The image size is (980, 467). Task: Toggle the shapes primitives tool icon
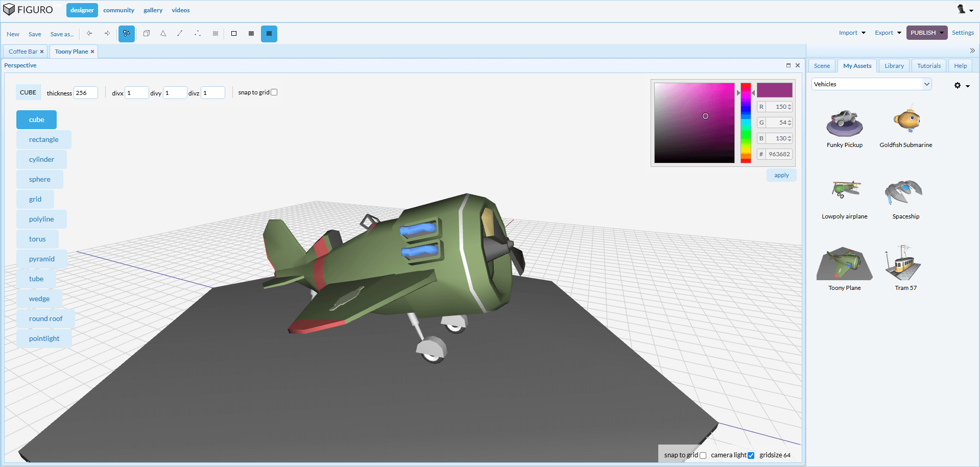pyautogui.click(x=127, y=34)
